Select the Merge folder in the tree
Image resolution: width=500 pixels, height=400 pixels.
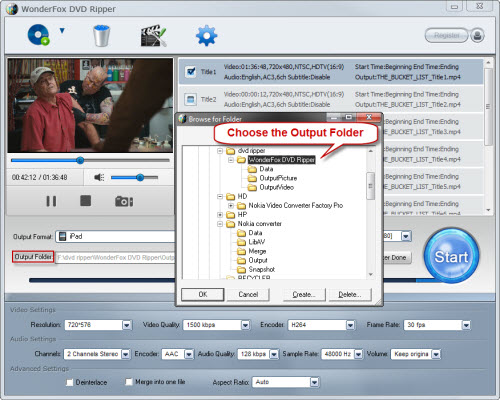tap(257, 251)
